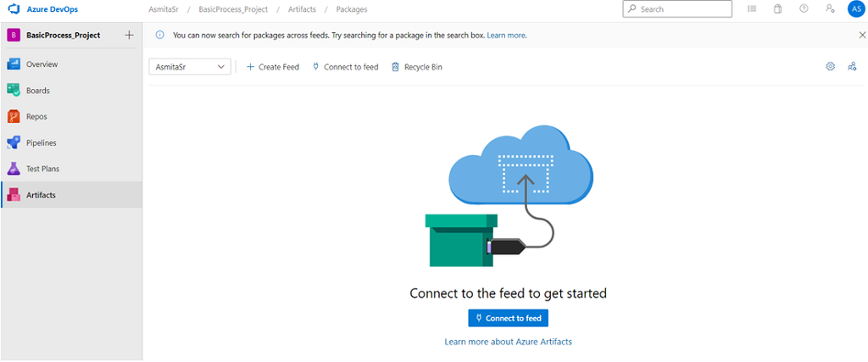This screenshot has height=362, width=868.
Task: Expand the AsmitaSr feed dropdown
Action: 190,66
